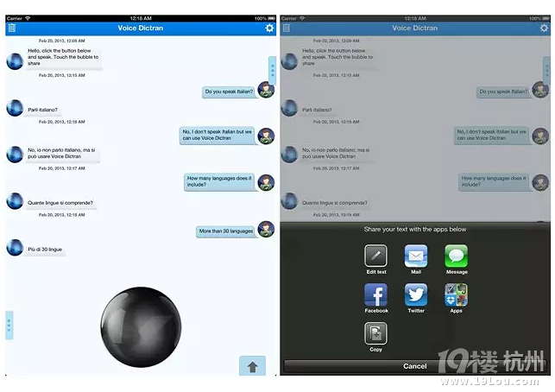Tap undimmed "How many languages" bubble

219,181
